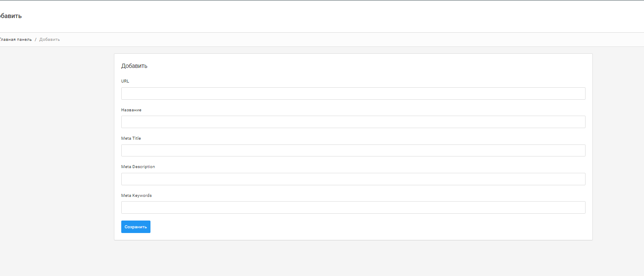Select the Meta Description input box
The image size is (644, 276).
[x=353, y=179]
